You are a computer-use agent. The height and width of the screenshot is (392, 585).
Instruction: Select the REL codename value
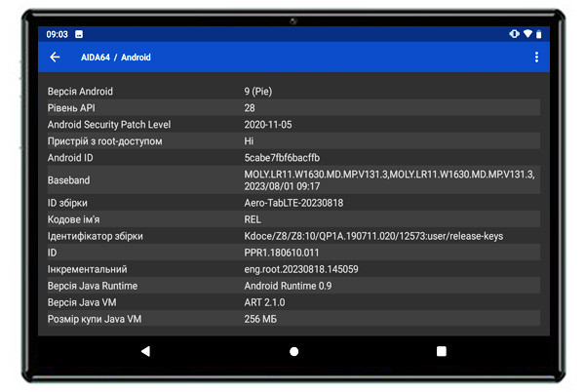point(253,219)
